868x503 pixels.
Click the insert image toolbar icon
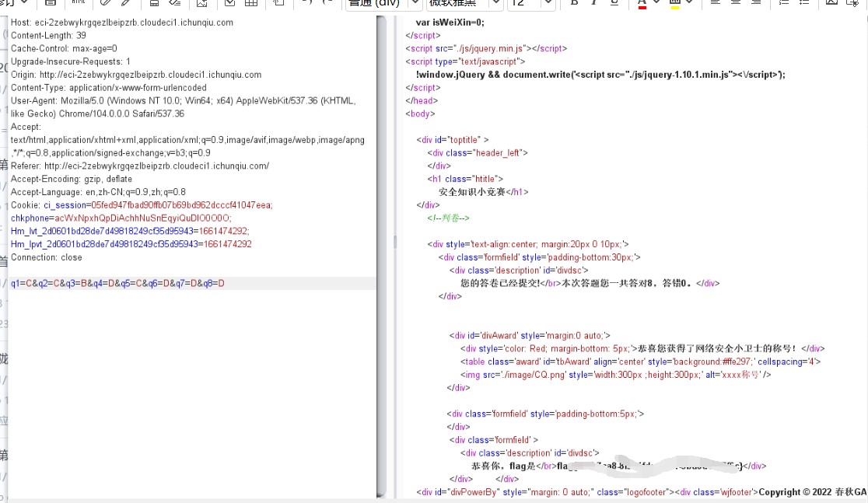[831, 3]
